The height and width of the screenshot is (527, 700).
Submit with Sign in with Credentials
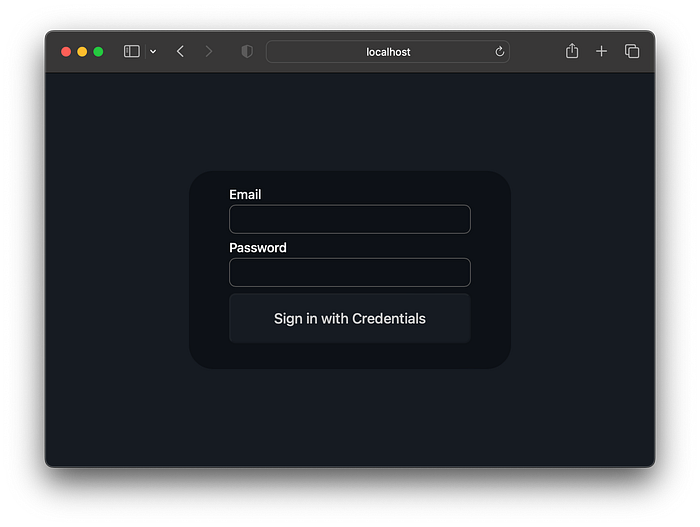click(350, 318)
